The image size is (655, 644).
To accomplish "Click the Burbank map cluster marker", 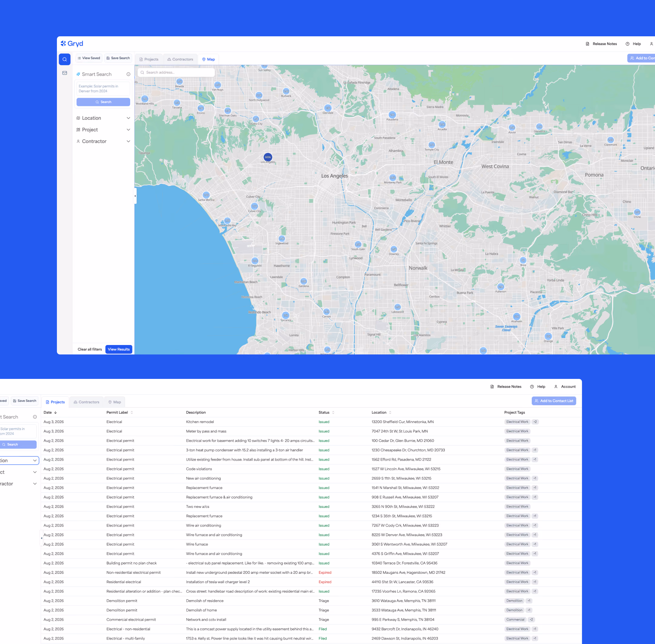I will click(286, 91).
